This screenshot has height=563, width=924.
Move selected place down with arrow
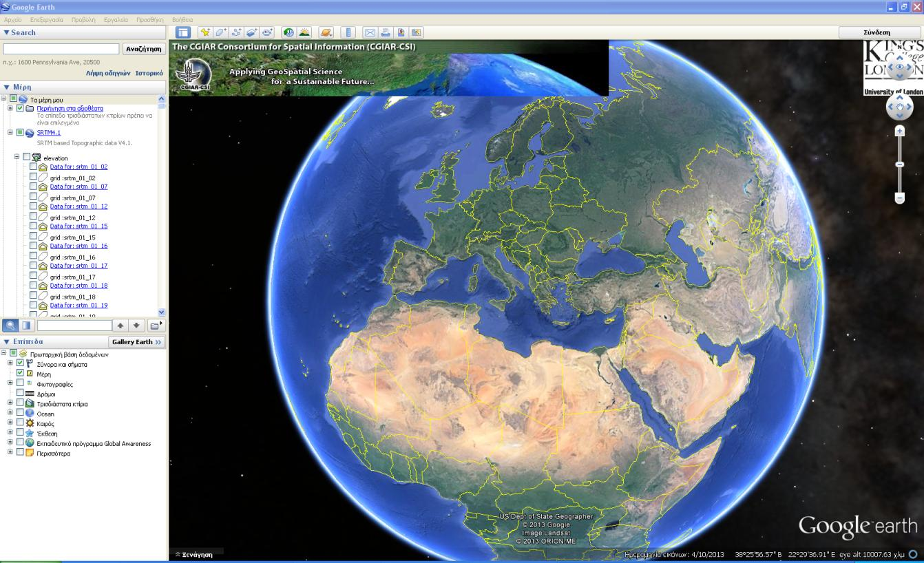click(136, 325)
